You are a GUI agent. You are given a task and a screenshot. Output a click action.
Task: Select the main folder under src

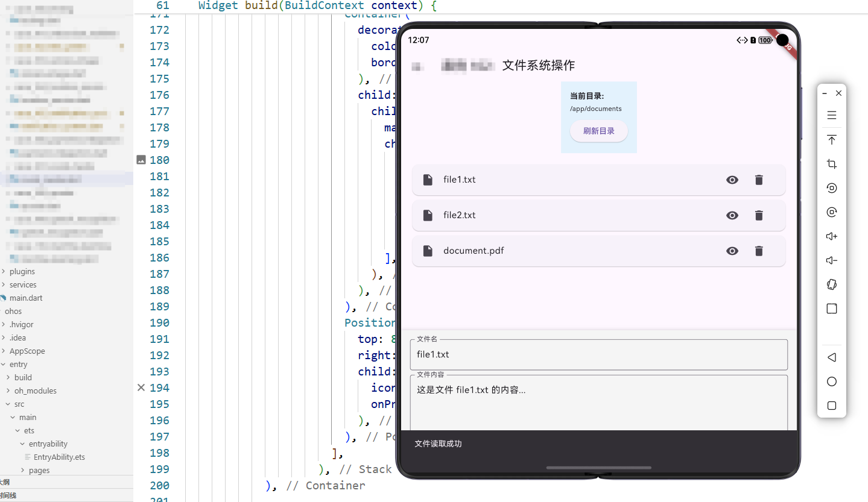tap(28, 417)
